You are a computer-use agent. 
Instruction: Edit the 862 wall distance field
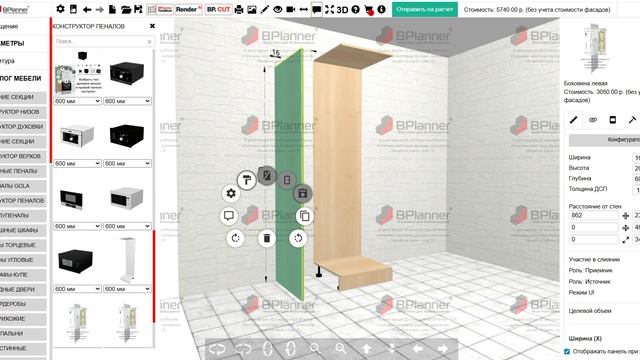click(x=594, y=216)
